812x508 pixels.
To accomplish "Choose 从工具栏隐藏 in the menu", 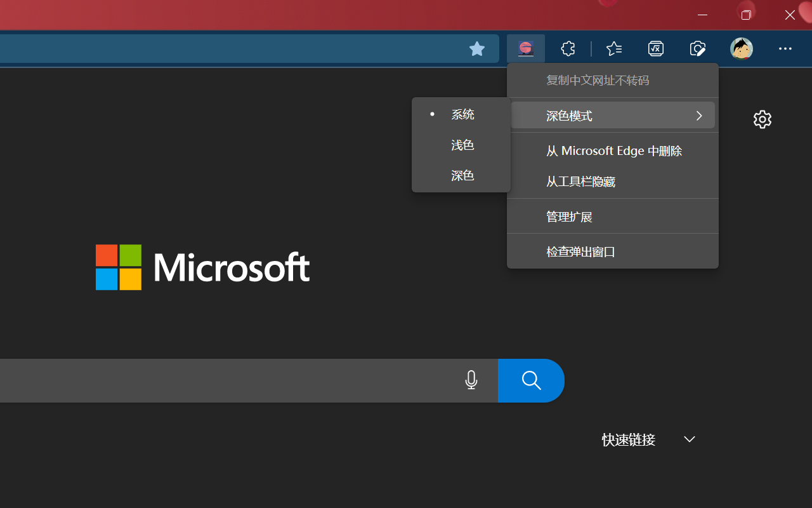I will coord(613,182).
